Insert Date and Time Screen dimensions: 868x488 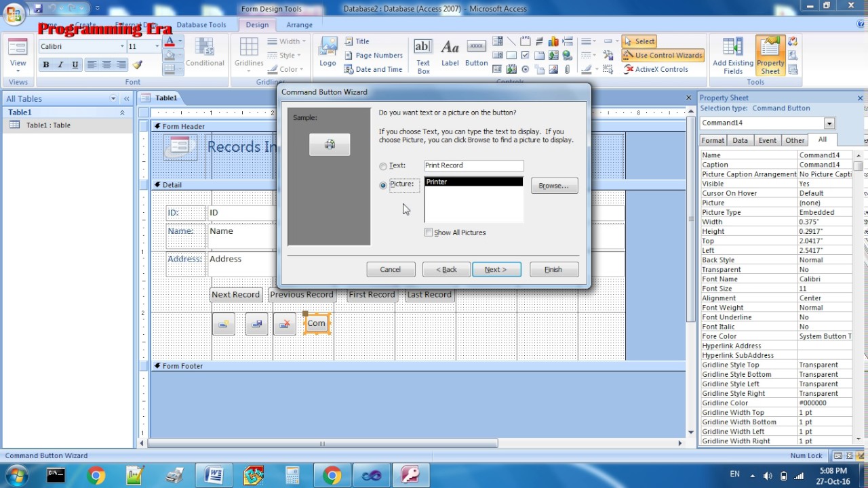pos(373,69)
